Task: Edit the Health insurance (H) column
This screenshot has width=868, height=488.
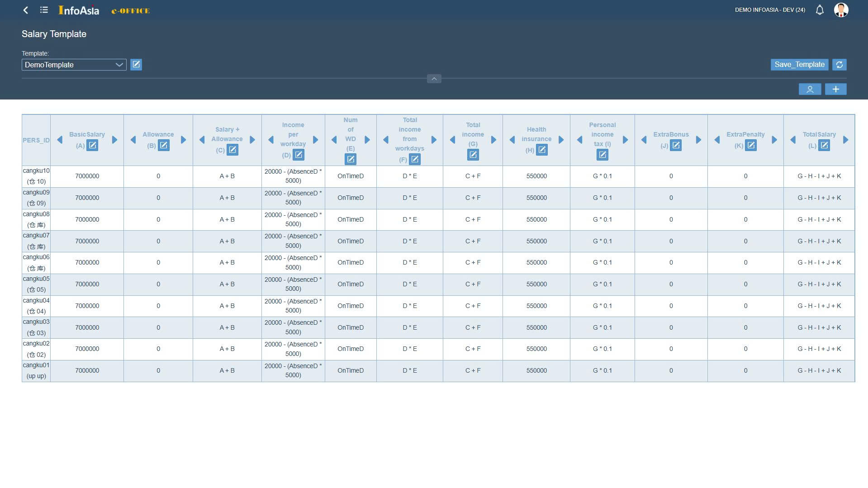Action: 541,150
